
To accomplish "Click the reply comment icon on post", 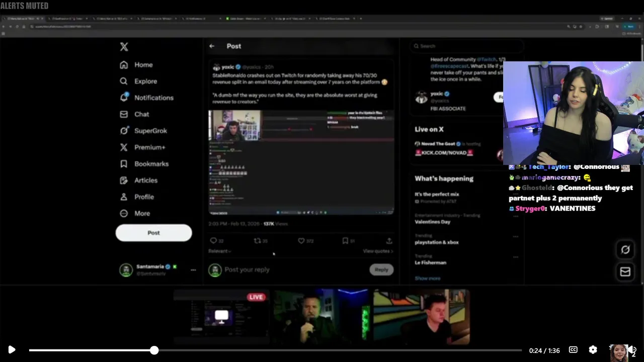I will tap(213, 241).
